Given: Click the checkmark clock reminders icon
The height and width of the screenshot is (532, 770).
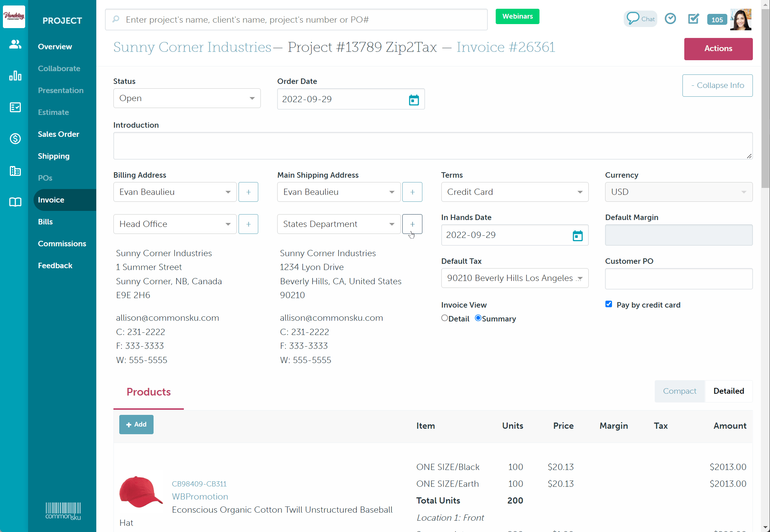Looking at the screenshot, I should point(670,19).
